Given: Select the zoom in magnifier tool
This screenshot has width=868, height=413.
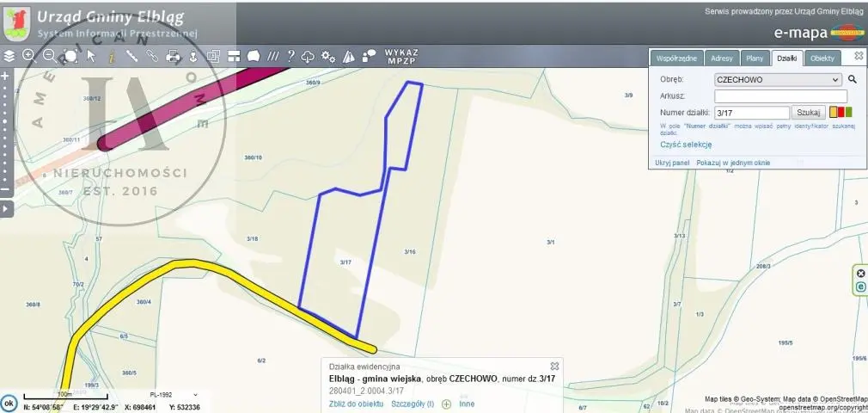Looking at the screenshot, I should pyautogui.click(x=28, y=56).
